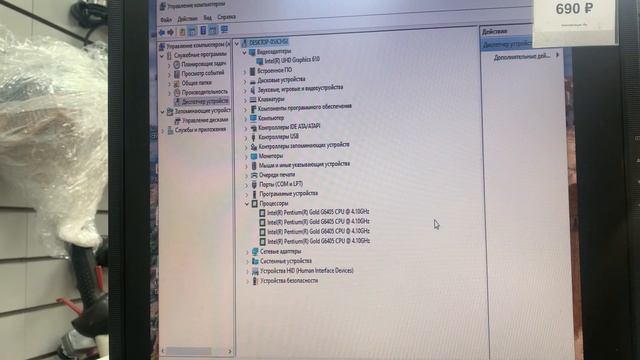The image size is (640, 360).
Task: Click the Properties toolbar icon
Action: click(x=192, y=31)
